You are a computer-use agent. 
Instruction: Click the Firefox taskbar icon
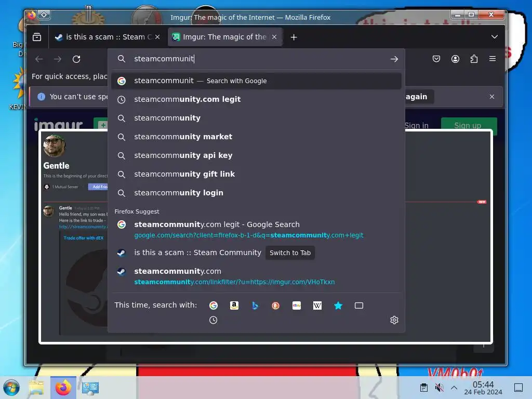click(x=63, y=388)
